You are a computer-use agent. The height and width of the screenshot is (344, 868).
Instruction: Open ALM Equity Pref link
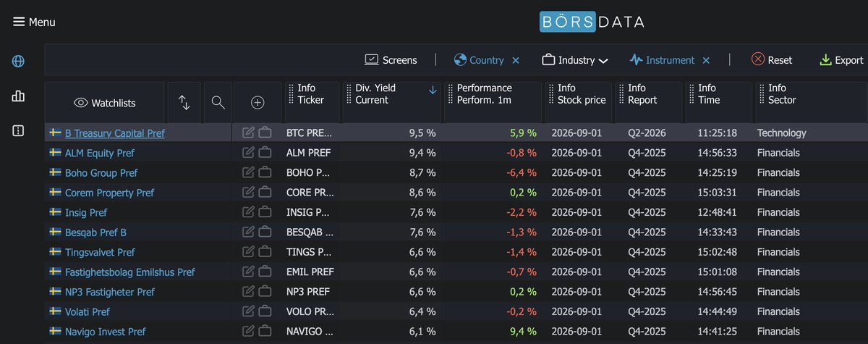(x=100, y=153)
